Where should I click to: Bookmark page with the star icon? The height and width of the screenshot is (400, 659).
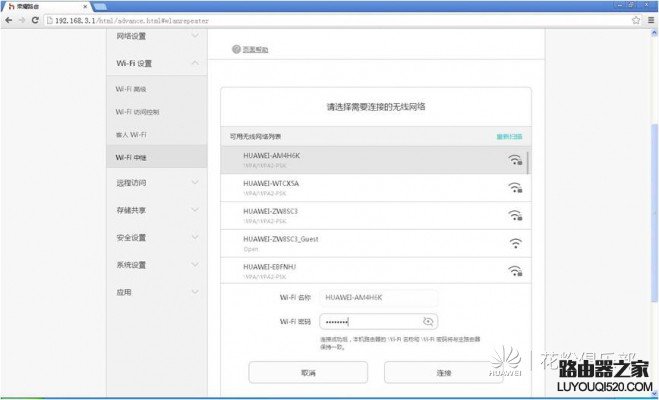click(636, 20)
